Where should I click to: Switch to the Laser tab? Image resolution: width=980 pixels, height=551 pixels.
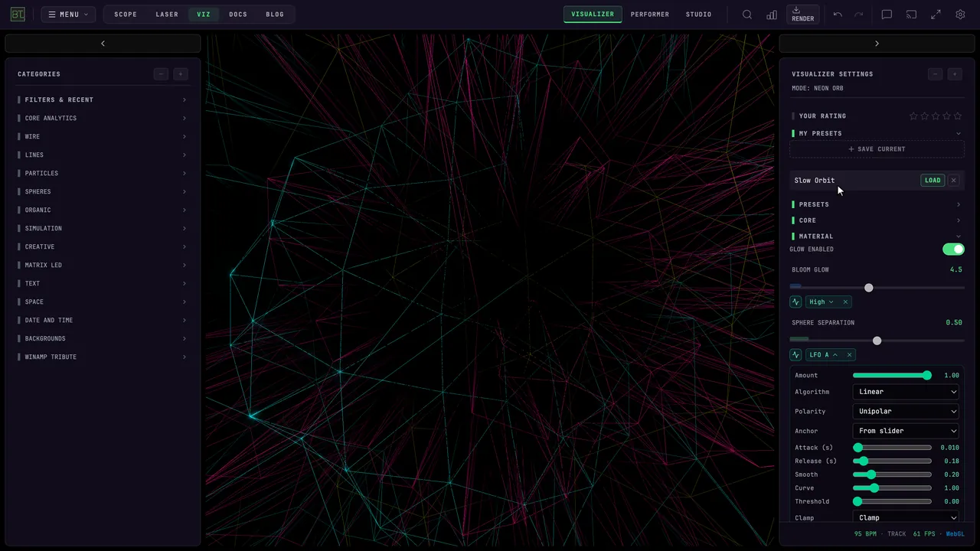tap(167, 15)
